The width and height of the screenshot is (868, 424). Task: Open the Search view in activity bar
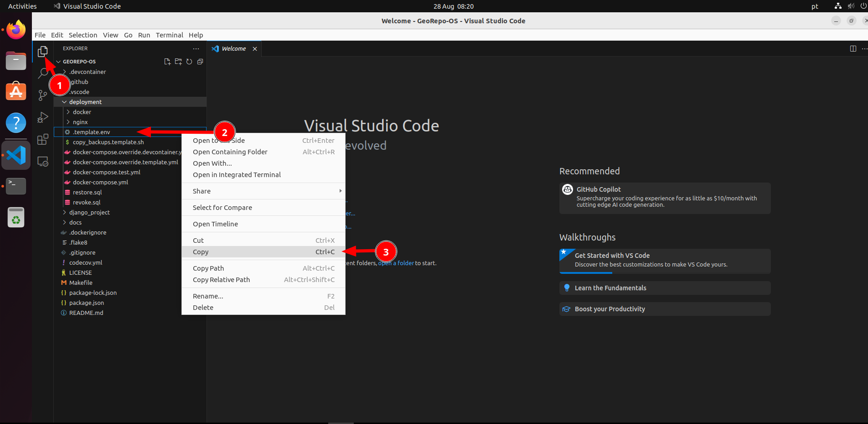tap(43, 73)
